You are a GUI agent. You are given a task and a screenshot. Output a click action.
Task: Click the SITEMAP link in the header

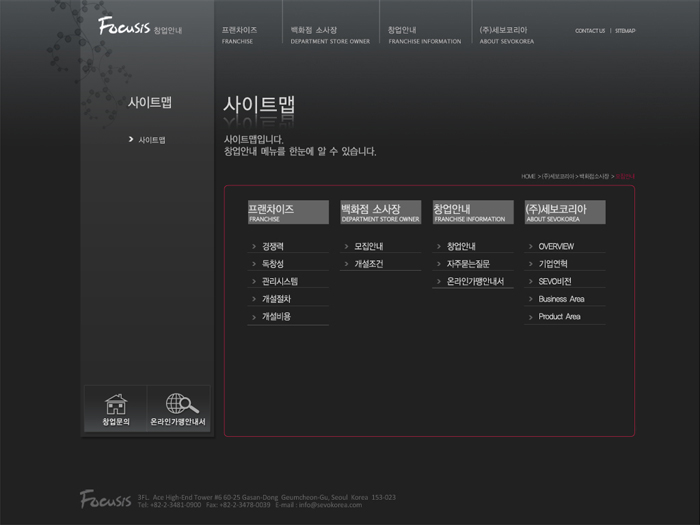[x=625, y=31]
